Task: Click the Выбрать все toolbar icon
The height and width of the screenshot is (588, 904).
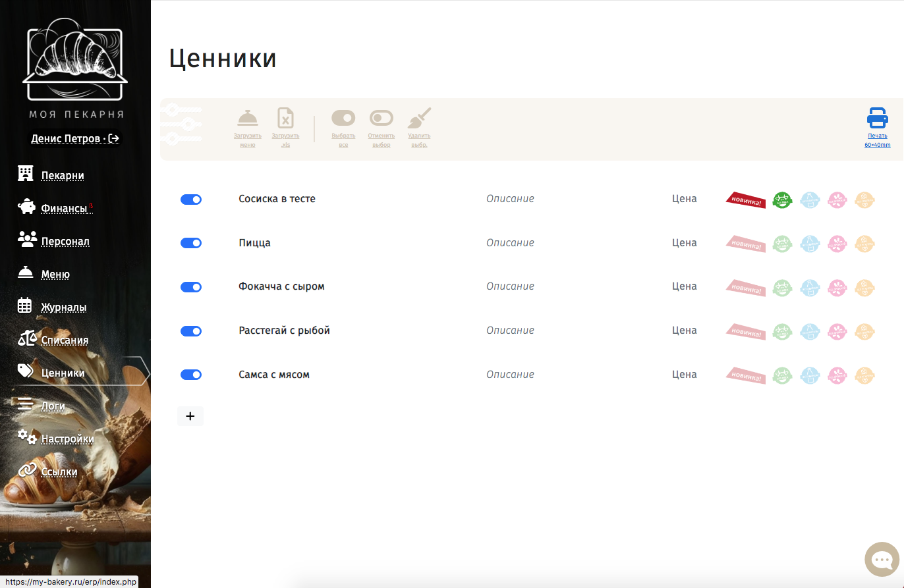Action: click(x=343, y=118)
